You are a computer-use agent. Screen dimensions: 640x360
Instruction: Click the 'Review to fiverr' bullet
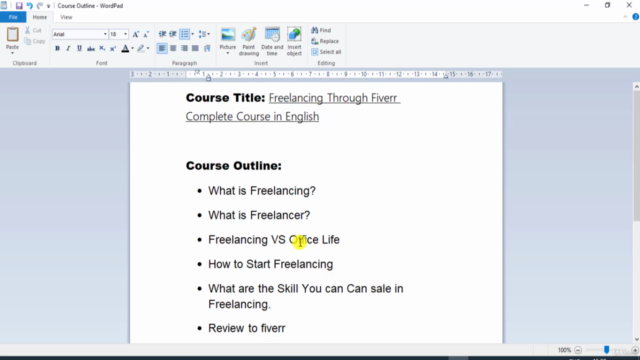point(247,328)
